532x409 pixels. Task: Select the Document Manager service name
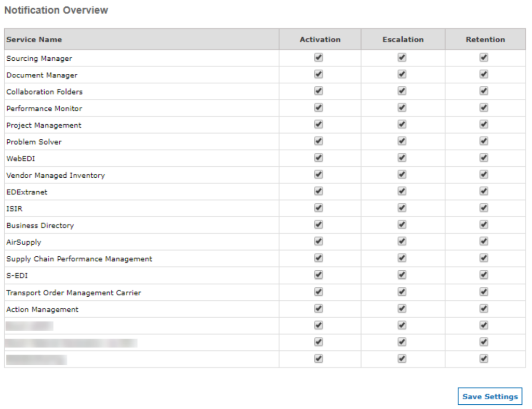[x=42, y=75]
